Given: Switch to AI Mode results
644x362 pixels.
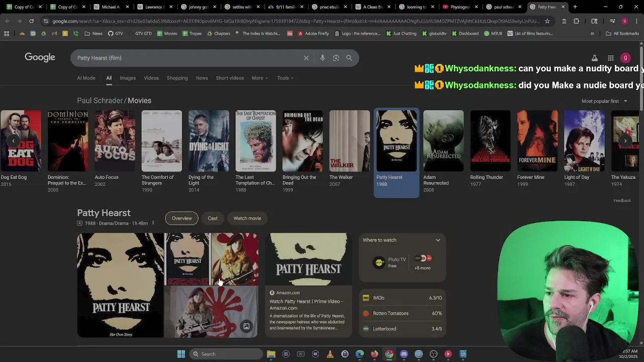Looking at the screenshot, I should point(86,78).
